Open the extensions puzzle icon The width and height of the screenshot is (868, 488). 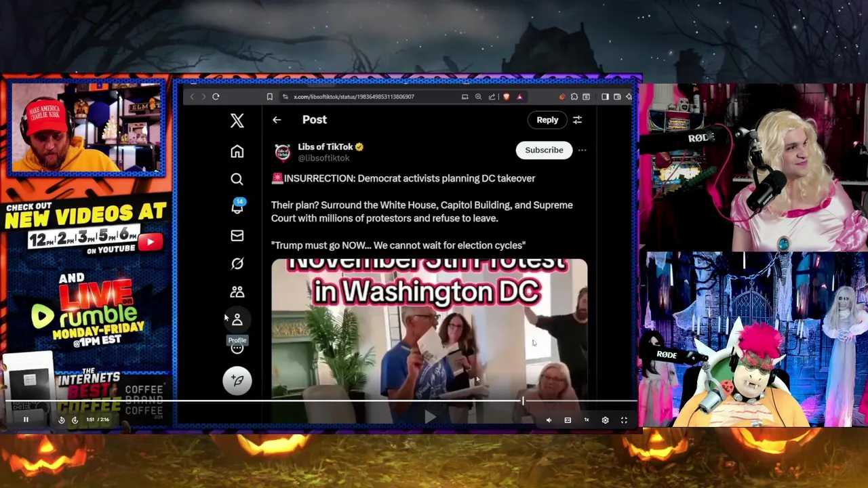coord(574,96)
